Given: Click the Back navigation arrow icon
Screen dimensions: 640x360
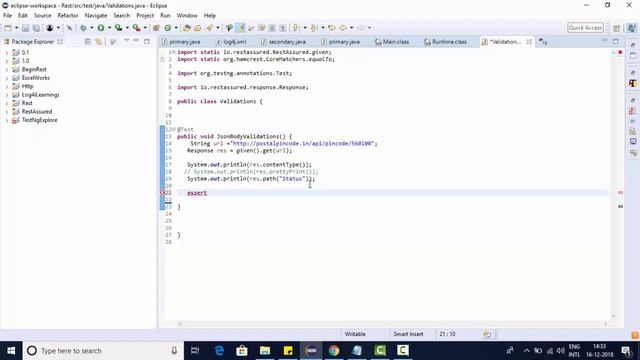Looking at the screenshot, I should tap(343, 28).
